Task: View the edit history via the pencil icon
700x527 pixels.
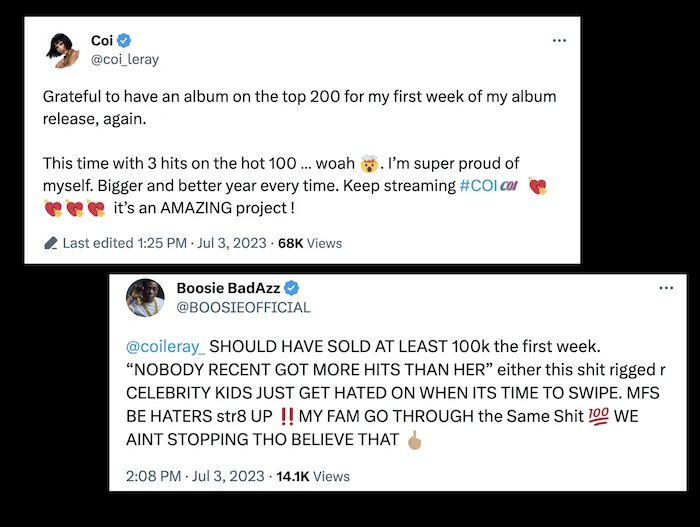Action: pos(51,243)
